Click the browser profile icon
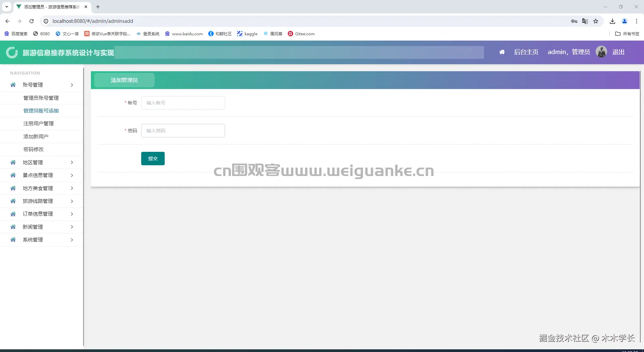Screen dimensions: 644x352 (x=624, y=21)
